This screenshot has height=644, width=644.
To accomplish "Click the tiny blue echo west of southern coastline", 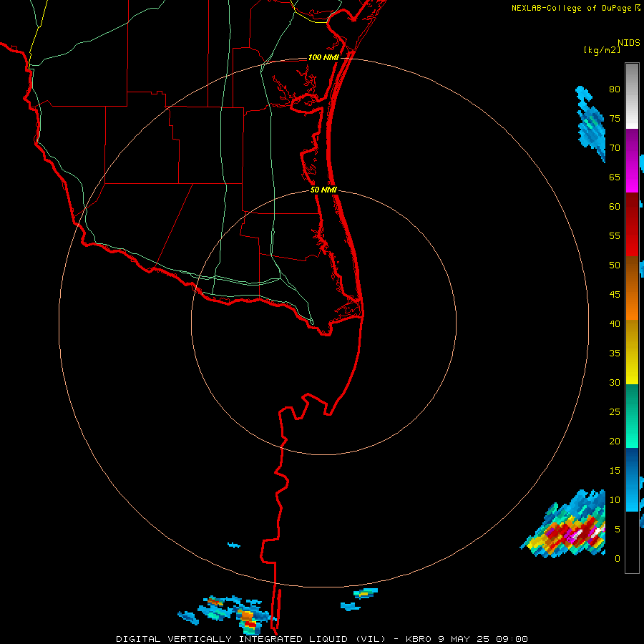I will click(234, 545).
